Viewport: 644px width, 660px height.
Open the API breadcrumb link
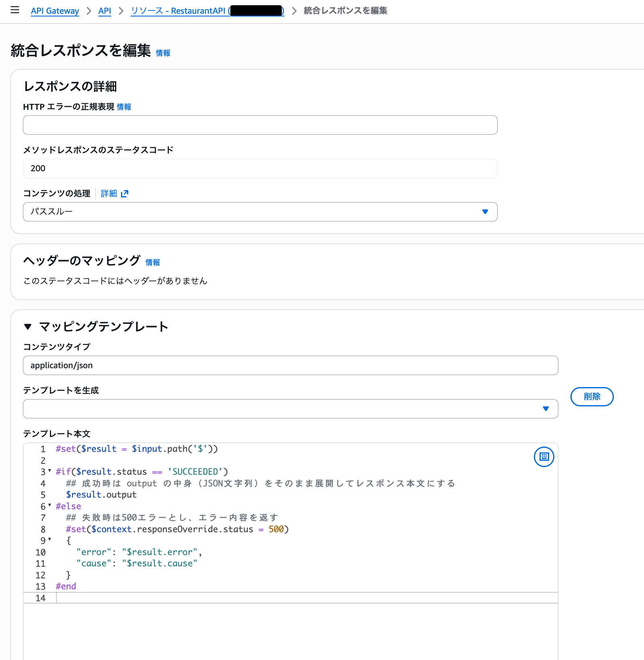[105, 10]
